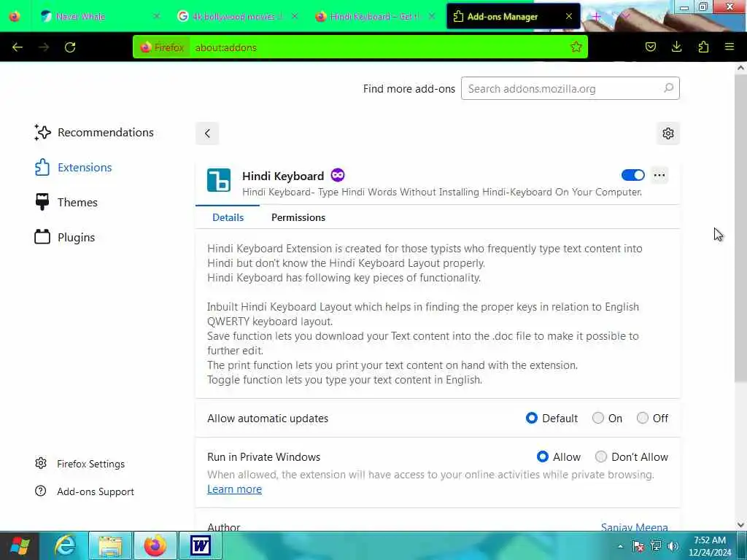747x560 pixels.
Task: Close the Add-ons Manager tab
Action: 569,16
